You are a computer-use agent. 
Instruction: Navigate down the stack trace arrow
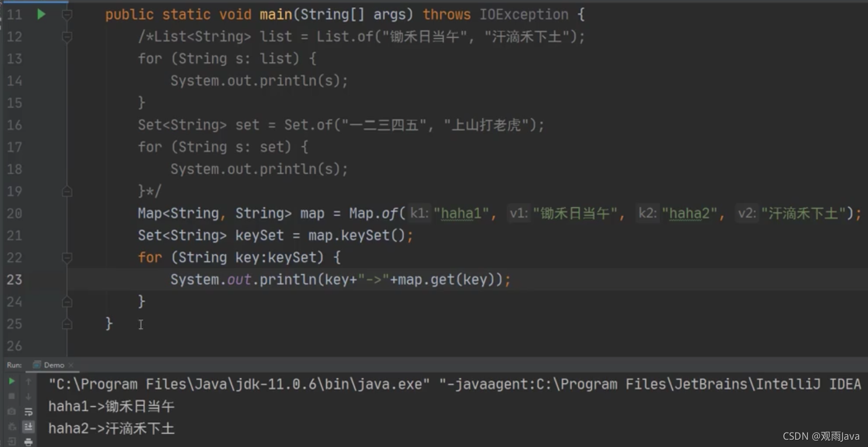pos(28,396)
